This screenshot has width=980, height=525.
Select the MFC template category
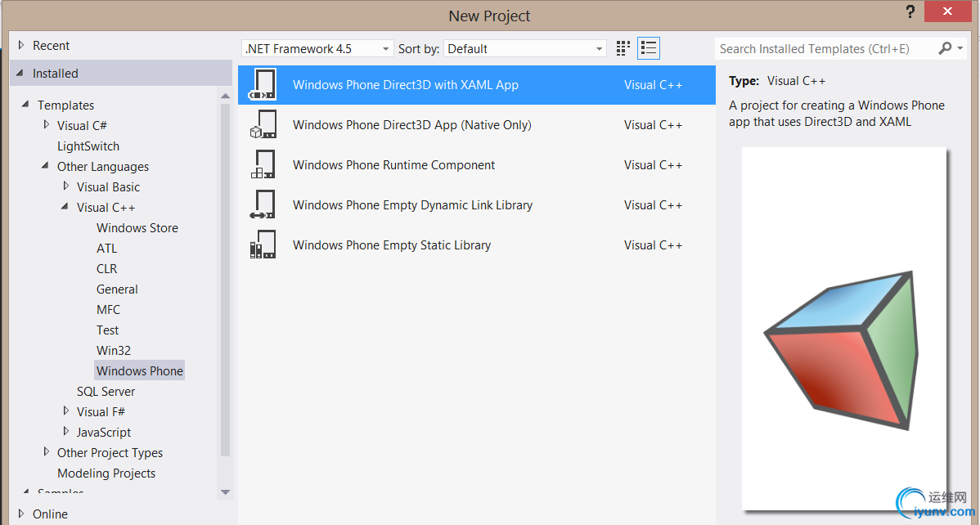coord(108,310)
